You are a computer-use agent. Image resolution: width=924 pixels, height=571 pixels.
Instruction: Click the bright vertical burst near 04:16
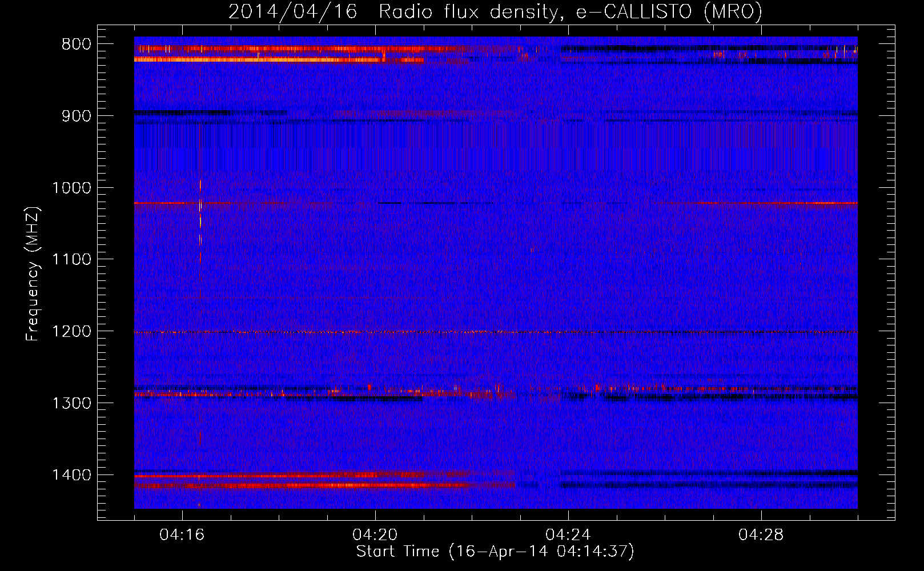point(200,223)
